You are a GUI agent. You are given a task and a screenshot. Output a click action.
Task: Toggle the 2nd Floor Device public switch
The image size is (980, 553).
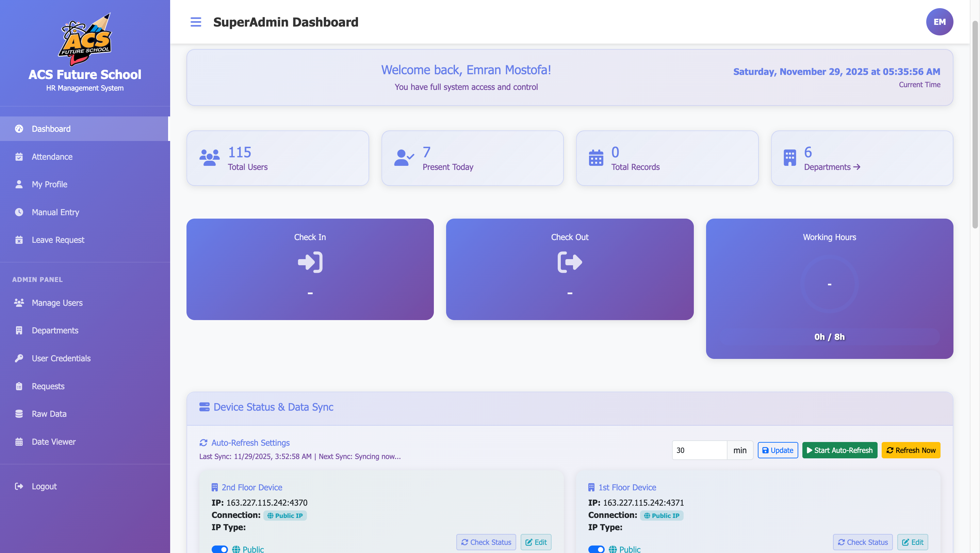pos(219,549)
